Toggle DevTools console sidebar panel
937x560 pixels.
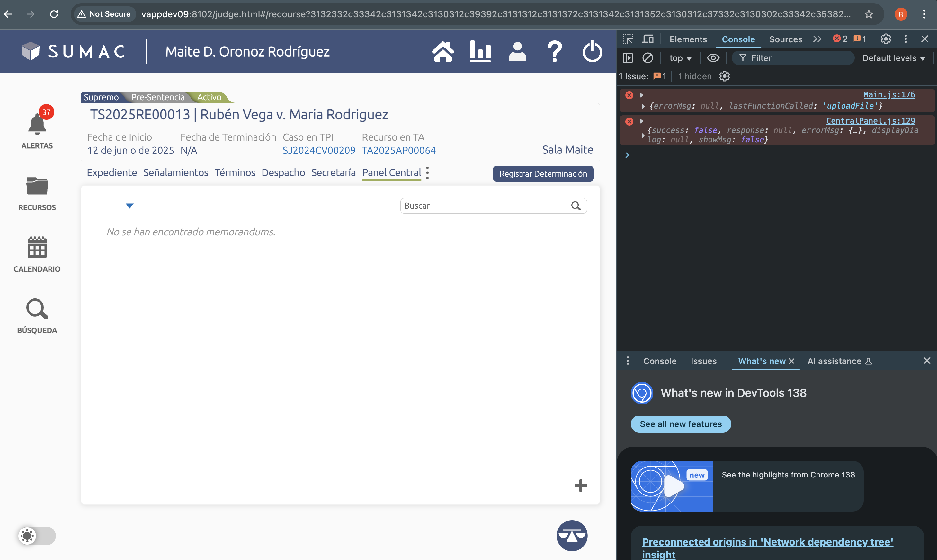coord(628,58)
